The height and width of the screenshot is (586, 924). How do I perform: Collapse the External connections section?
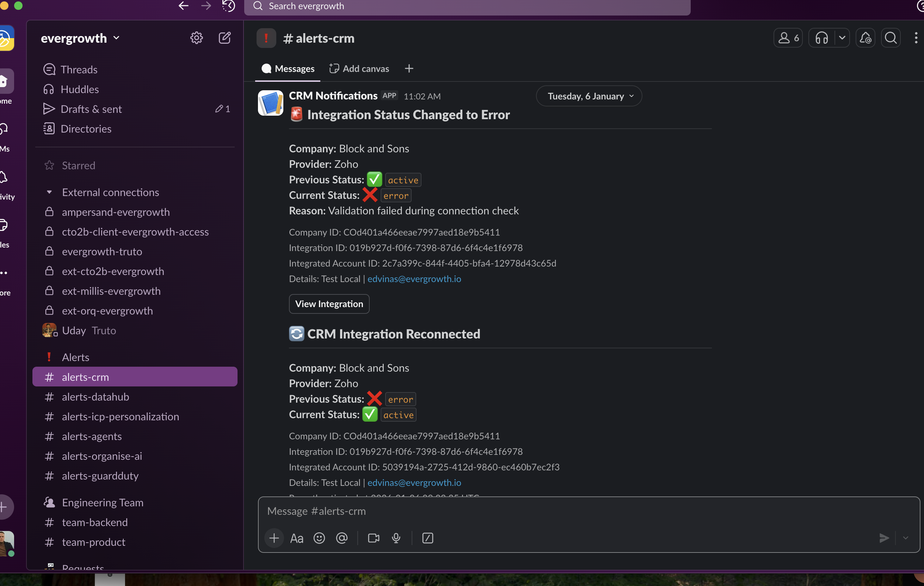[49, 192]
